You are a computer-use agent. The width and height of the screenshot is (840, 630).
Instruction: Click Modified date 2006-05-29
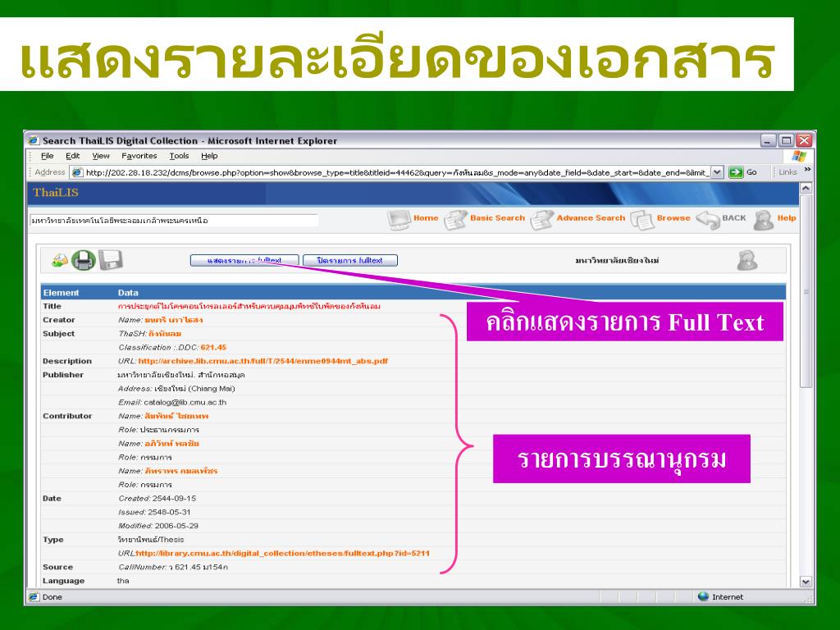[176, 526]
